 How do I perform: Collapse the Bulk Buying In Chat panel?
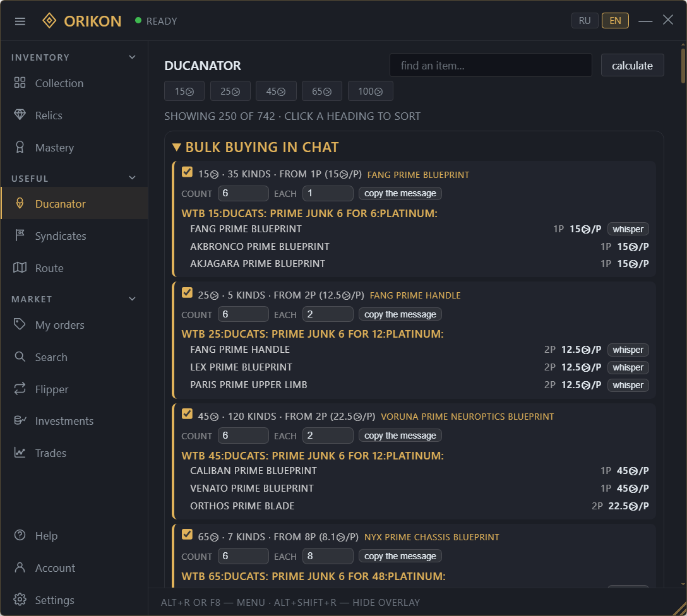(x=177, y=147)
